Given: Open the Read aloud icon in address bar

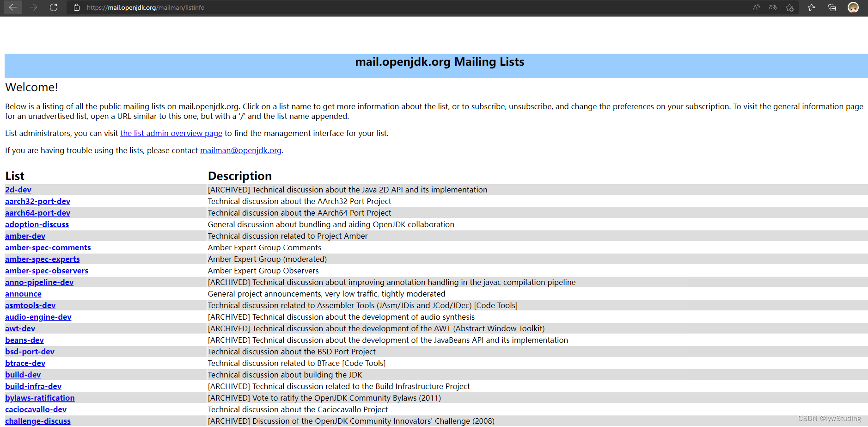Looking at the screenshot, I should click(x=756, y=7).
